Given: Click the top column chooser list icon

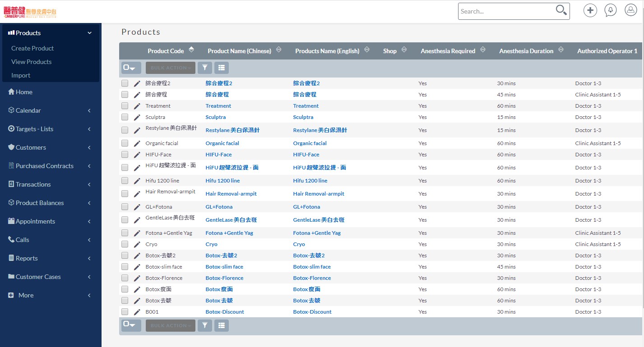Looking at the screenshot, I should coord(221,68).
